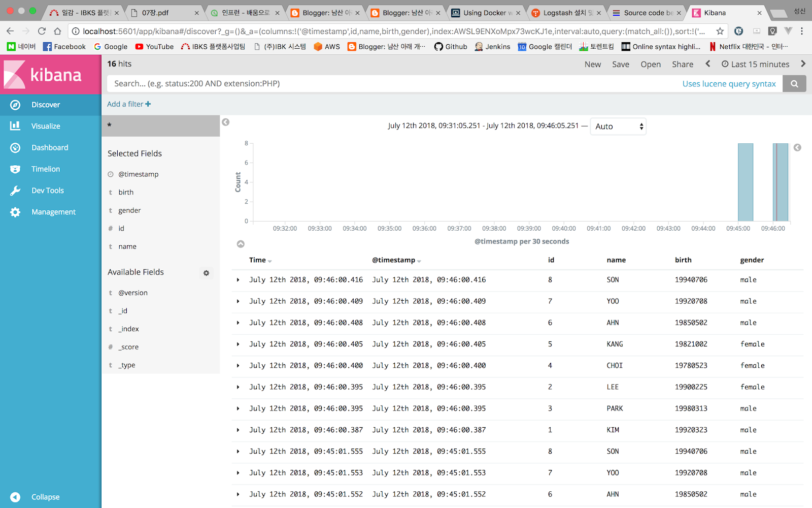The width and height of the screenshot is (812, 508).
Task: Move time range forward
Action: 803,63
